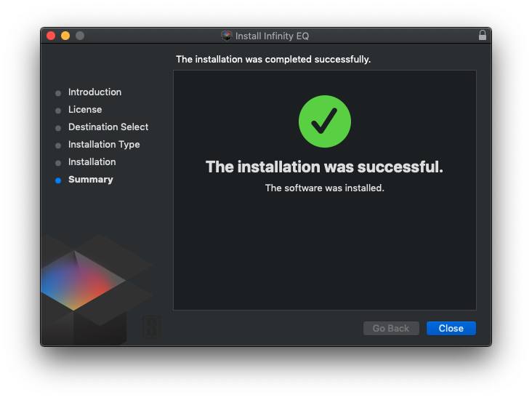Select the Summary step in sidebar
Image resolution: width=532 pixels, height=400 pixels.
pos(90,180)
